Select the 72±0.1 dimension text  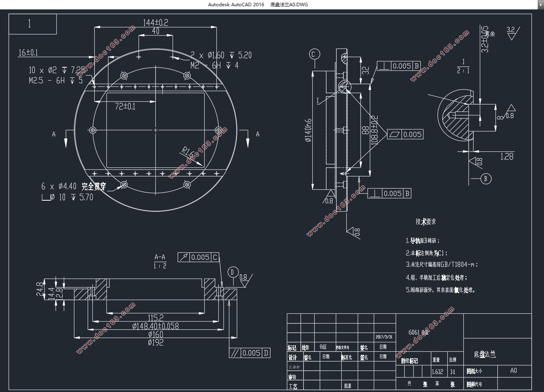(x=125, y=106)
